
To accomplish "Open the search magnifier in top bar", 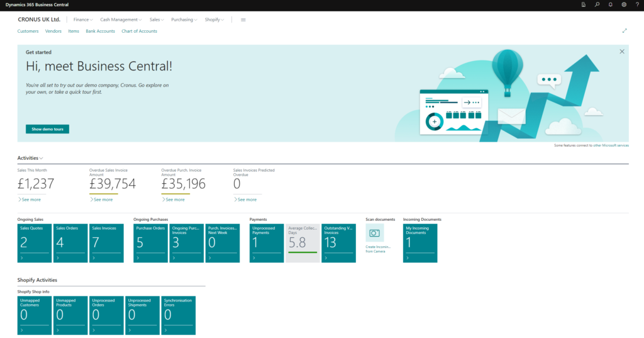I will click(x=597, y=4).
